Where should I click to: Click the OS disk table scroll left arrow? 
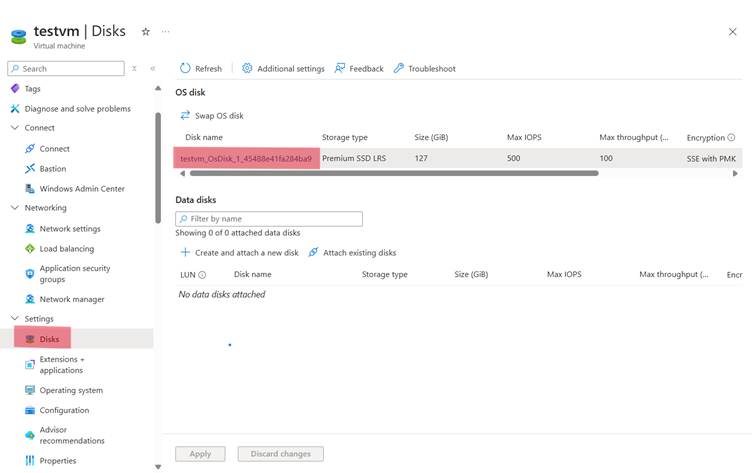(182, 174)
